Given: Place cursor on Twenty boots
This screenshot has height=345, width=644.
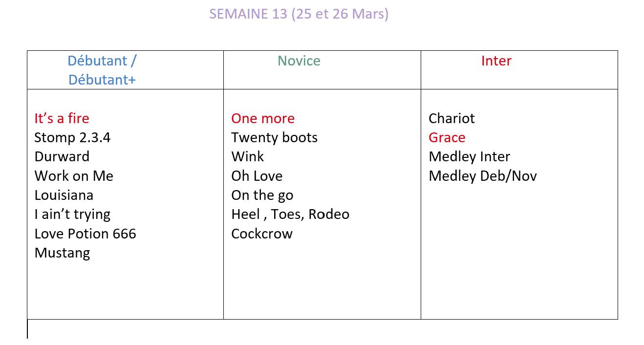Looking at the screenshot, I should tap(274, 137).
